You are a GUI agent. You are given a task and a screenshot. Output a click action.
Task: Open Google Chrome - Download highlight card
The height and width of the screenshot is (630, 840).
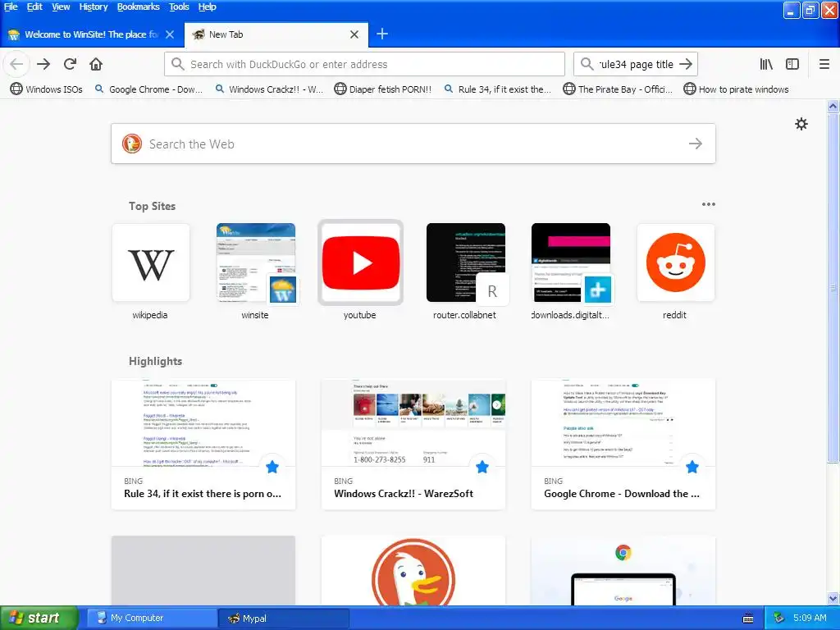pos(623,445)
